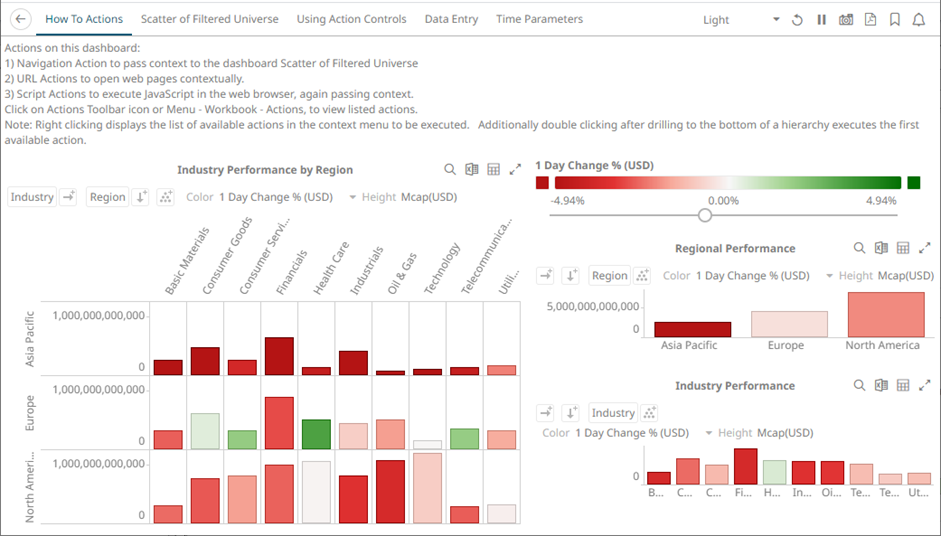This screenshot has height=536, width=941.
Task: Pause real-time data updates
Action: (x=821, y=20)
